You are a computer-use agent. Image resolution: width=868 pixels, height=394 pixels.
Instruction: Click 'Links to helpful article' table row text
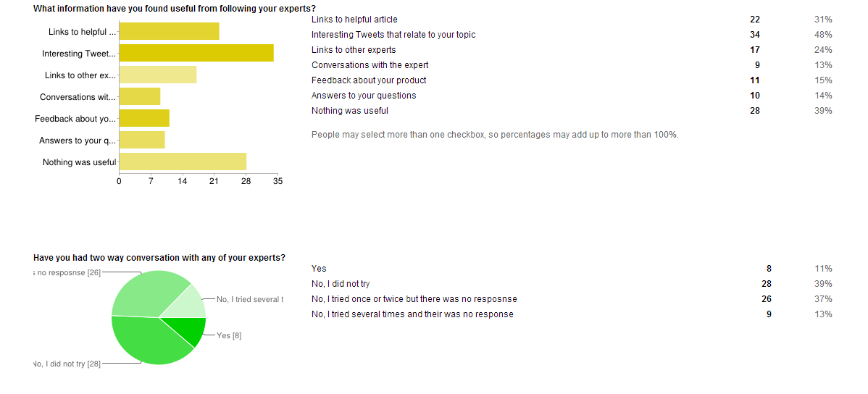[x=354, y=20]
